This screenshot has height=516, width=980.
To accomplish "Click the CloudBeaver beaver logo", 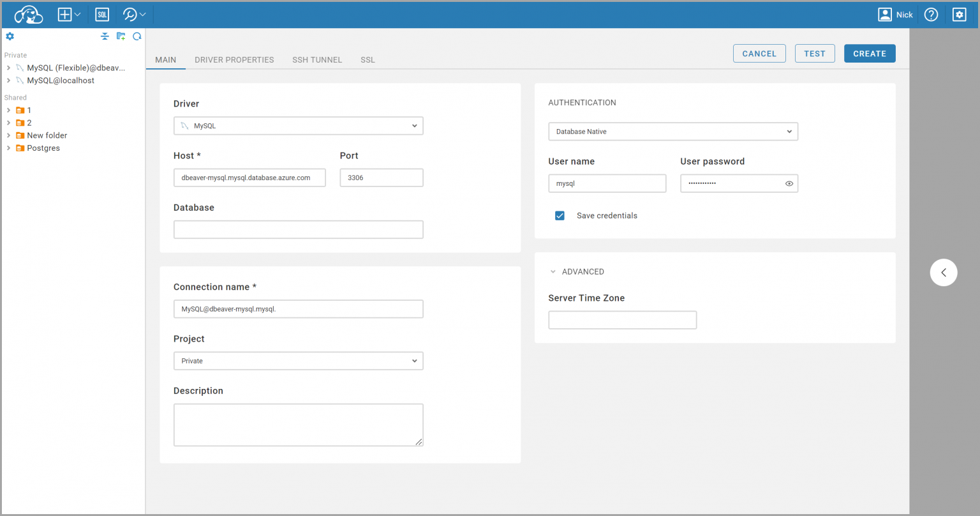I will (x=28, y=14).
